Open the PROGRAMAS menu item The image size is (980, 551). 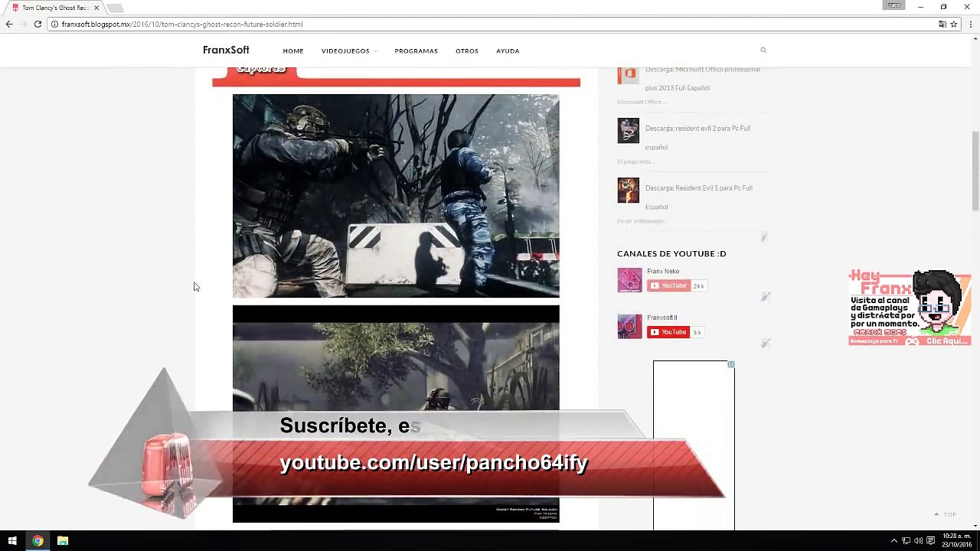[x=416, y=51]
